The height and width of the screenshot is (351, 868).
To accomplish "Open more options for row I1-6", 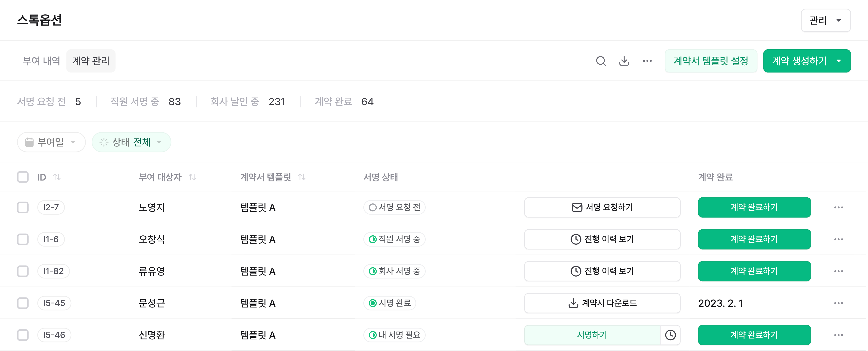I will 838,239.
